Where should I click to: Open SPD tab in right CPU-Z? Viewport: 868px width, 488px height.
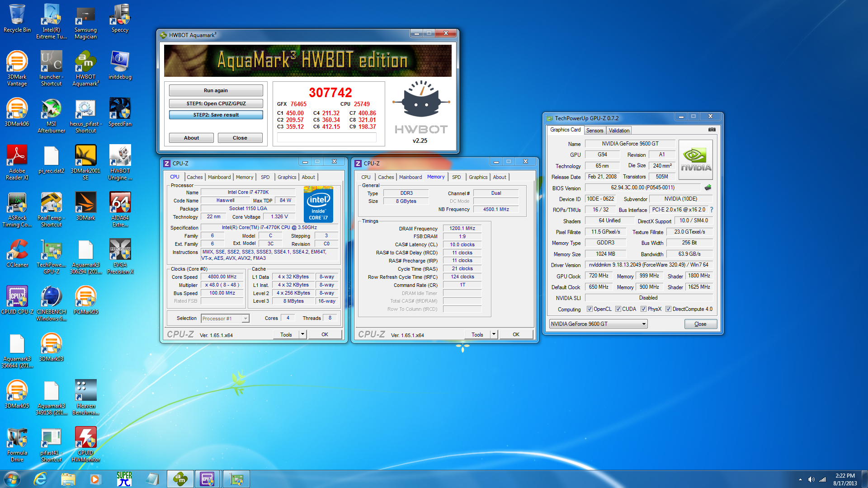tap(457, 177)
